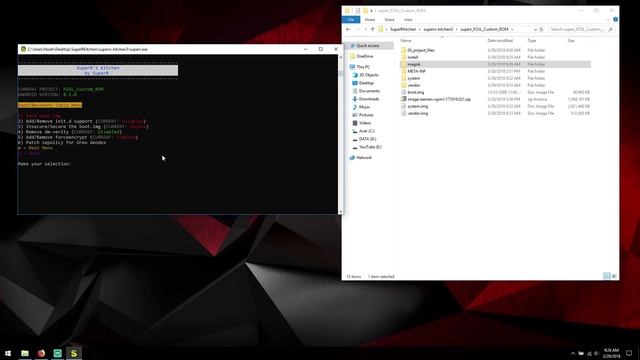This screenshot has height=360, width=640.
Task: Select the magisk folder row
Action: tap(495, 64)
